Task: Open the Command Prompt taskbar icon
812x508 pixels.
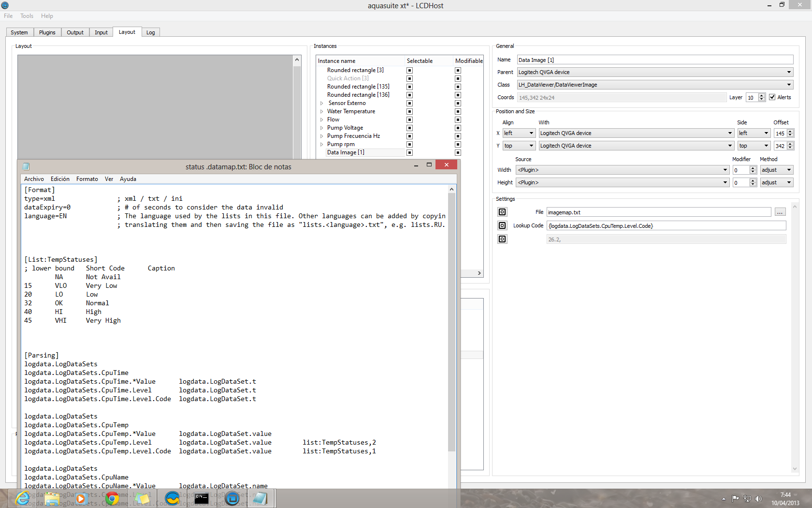Action: 202,498
